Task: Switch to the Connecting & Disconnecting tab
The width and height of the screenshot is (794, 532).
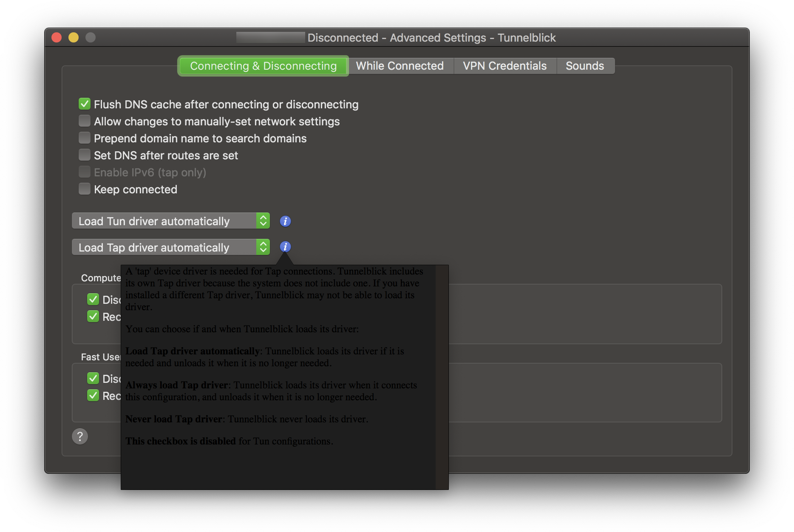Action: tap(263, 66)
